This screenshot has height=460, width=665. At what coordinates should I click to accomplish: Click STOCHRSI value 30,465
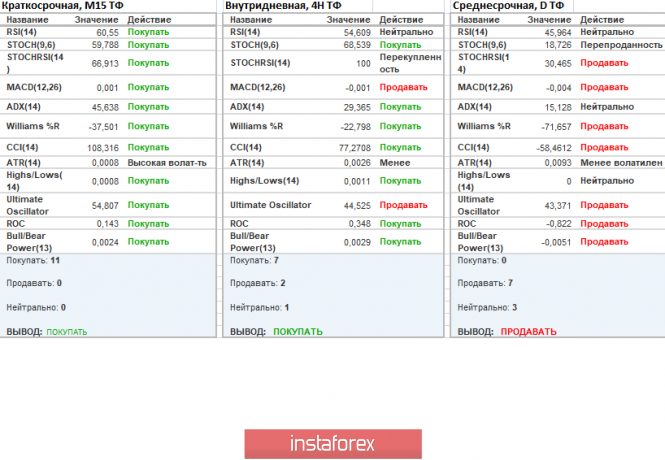(x=558, y=63)
